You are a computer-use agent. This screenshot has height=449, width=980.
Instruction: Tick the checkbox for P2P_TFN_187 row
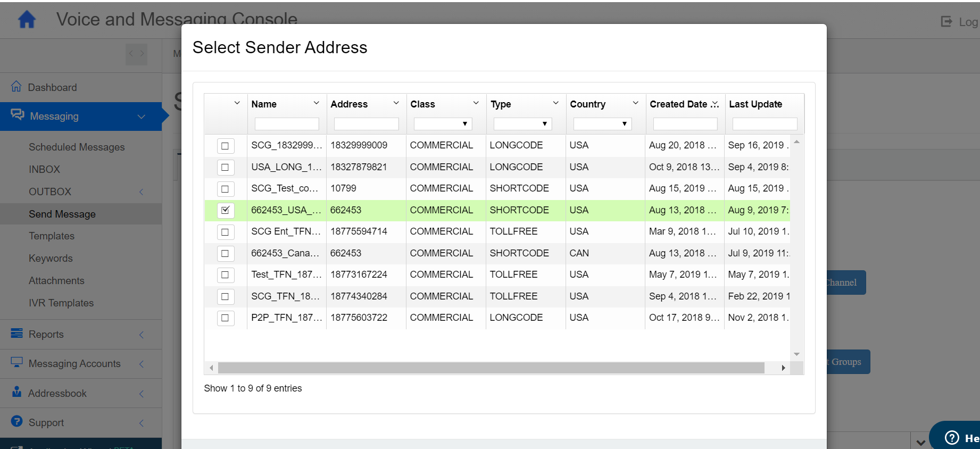225,318
